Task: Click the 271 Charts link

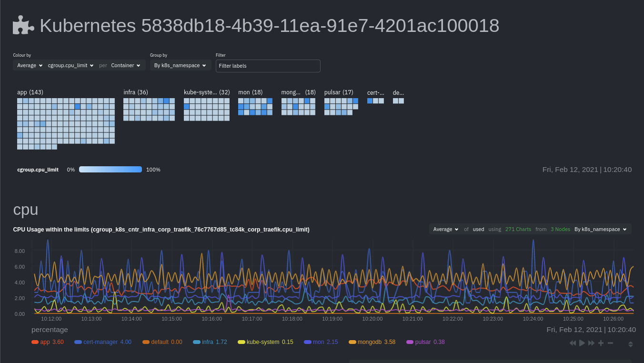Action: (518, 229)
